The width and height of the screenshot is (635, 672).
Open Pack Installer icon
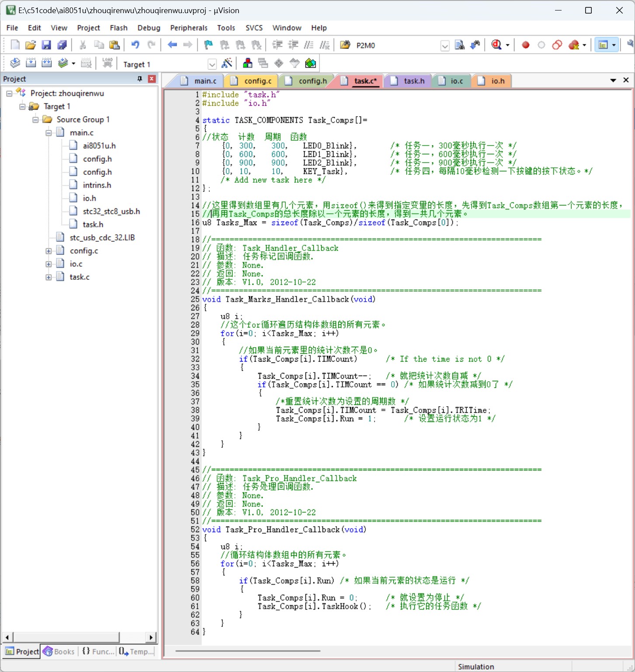pyautogui.click(x=310, y=63)
